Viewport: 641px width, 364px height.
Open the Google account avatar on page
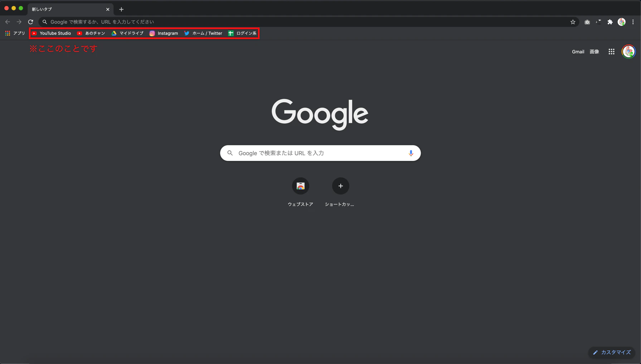coord(628,52)
